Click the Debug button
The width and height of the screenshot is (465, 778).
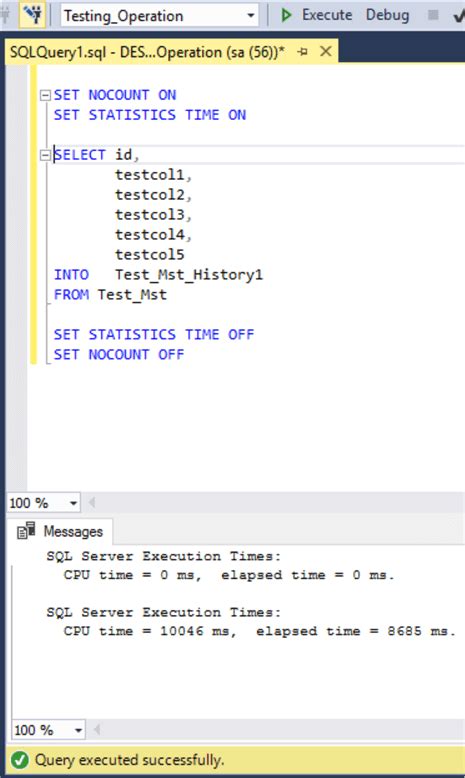click(x=388, y=15)
